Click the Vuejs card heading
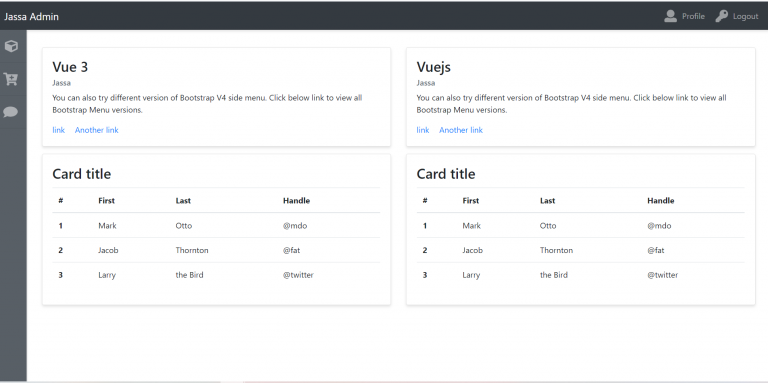The width and height of the screenshot is (768, 383). click(x=433, y=67)
